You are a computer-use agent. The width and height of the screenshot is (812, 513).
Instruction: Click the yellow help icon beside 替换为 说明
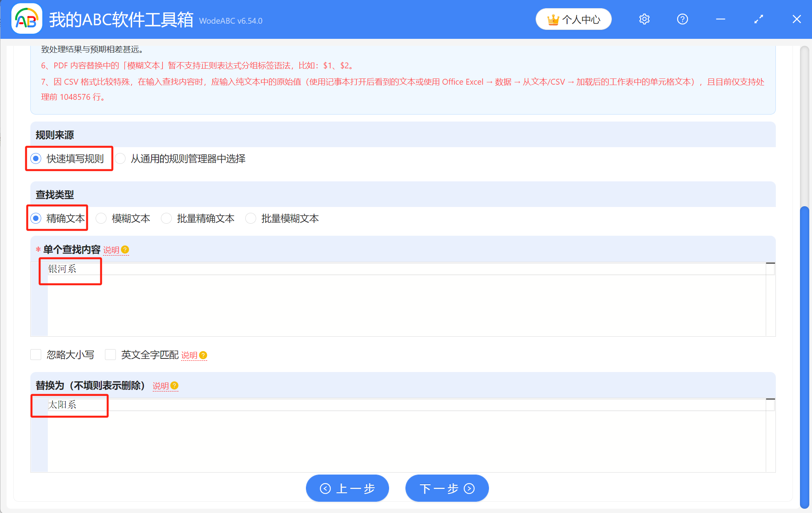coord(174,386)
